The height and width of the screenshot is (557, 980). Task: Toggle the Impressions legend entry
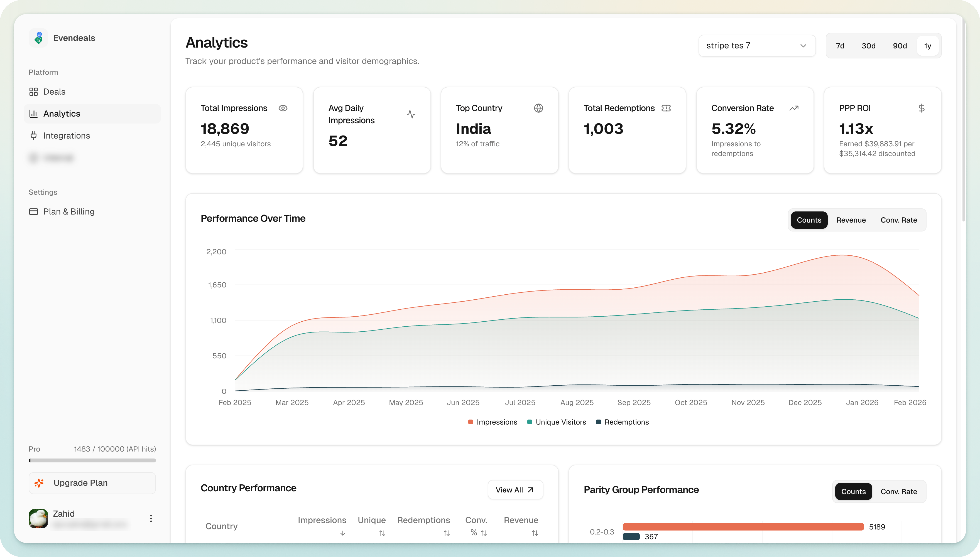[492, 422]
